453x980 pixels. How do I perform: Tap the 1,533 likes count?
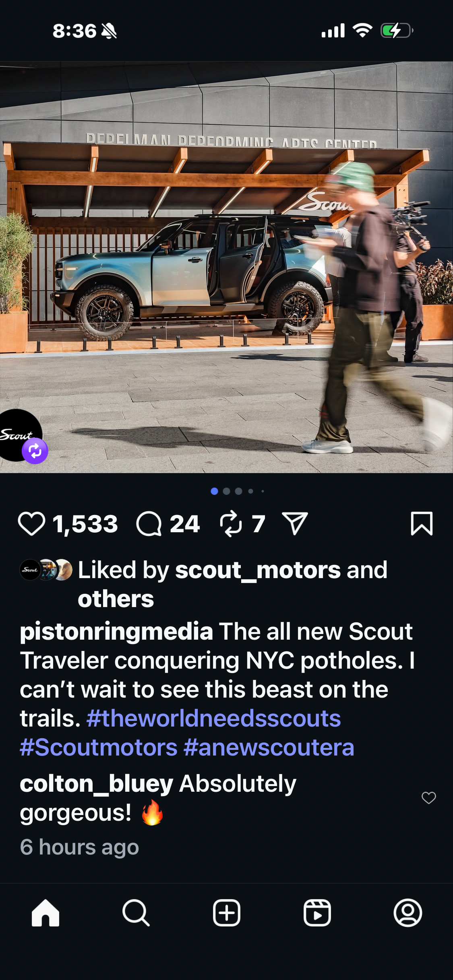(x=85, y=524)
